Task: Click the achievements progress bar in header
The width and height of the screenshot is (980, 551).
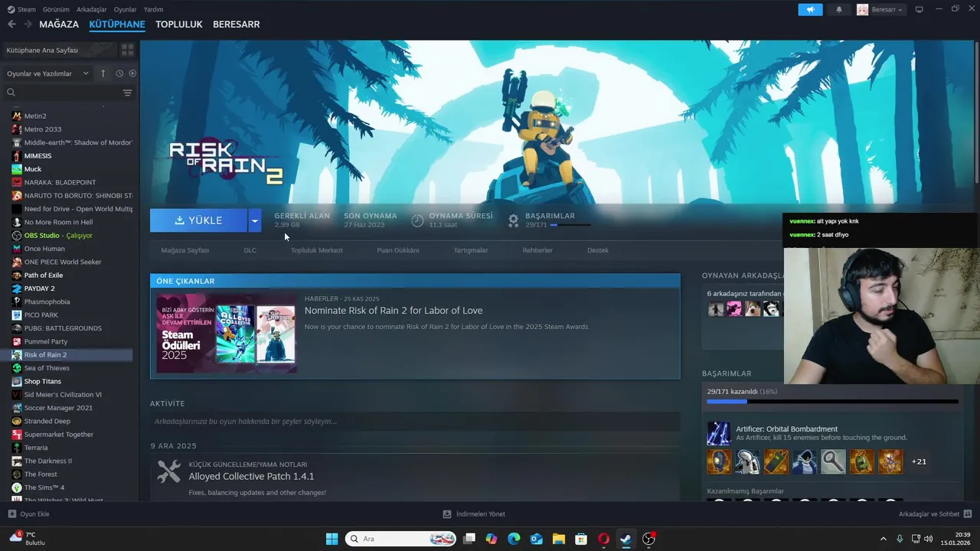Action: pyautogui.click(x=570, y=225)
